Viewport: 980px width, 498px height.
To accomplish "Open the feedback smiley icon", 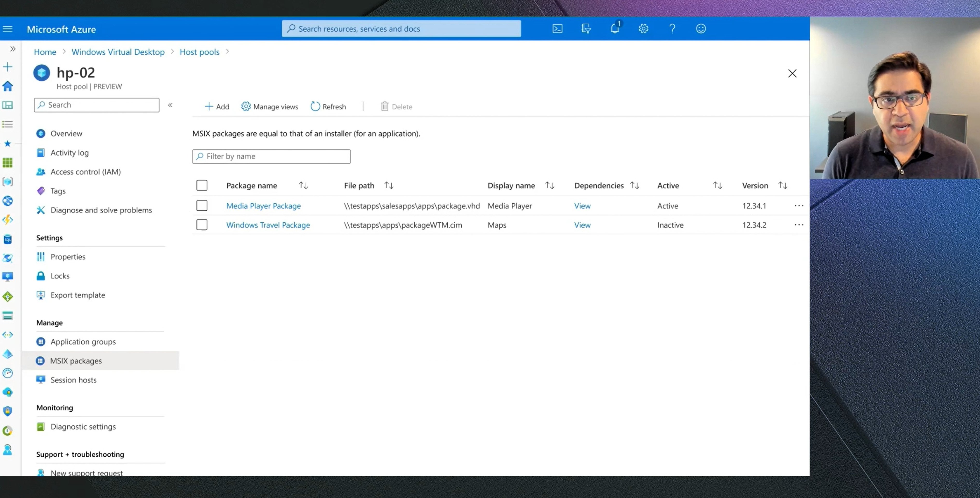I will click(x=701, y=29).
